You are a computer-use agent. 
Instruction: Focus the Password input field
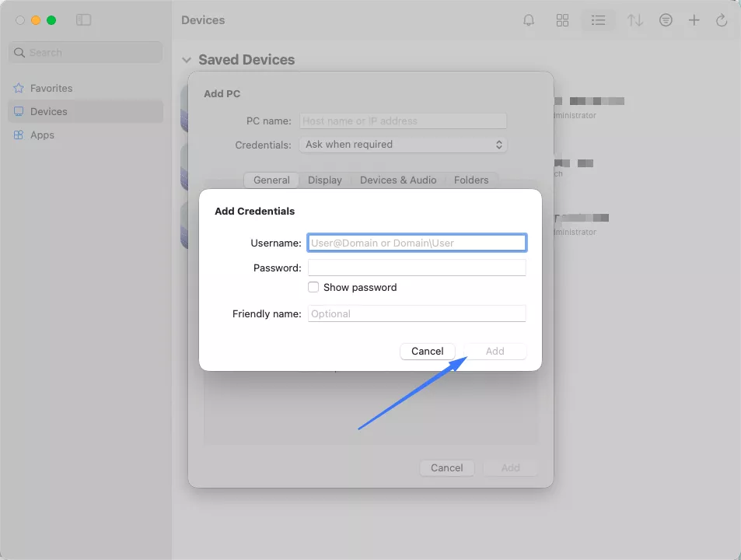[417, 268]
